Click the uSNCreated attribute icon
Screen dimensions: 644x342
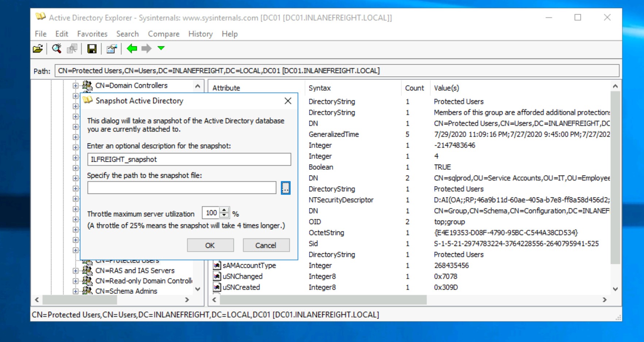click(x=217, y=287)
